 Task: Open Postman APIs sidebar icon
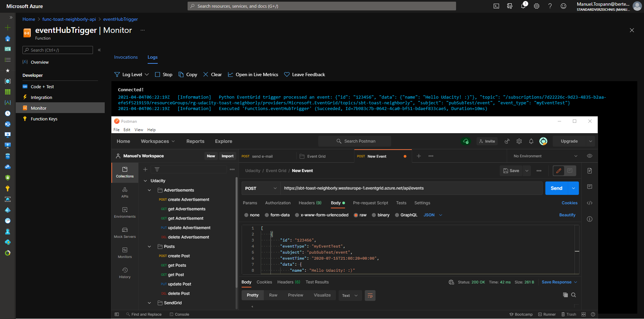tap(125, 193)
